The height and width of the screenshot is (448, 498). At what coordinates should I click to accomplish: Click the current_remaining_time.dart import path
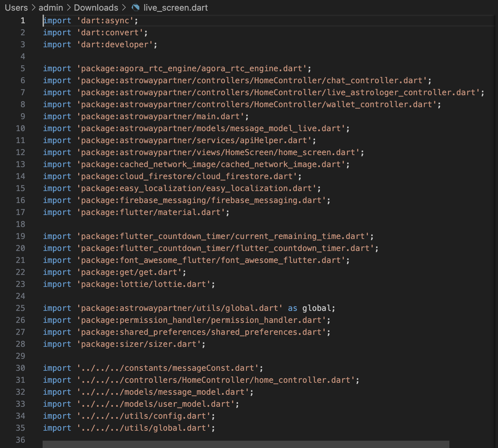pyautogui.click(x=223, y=236)
